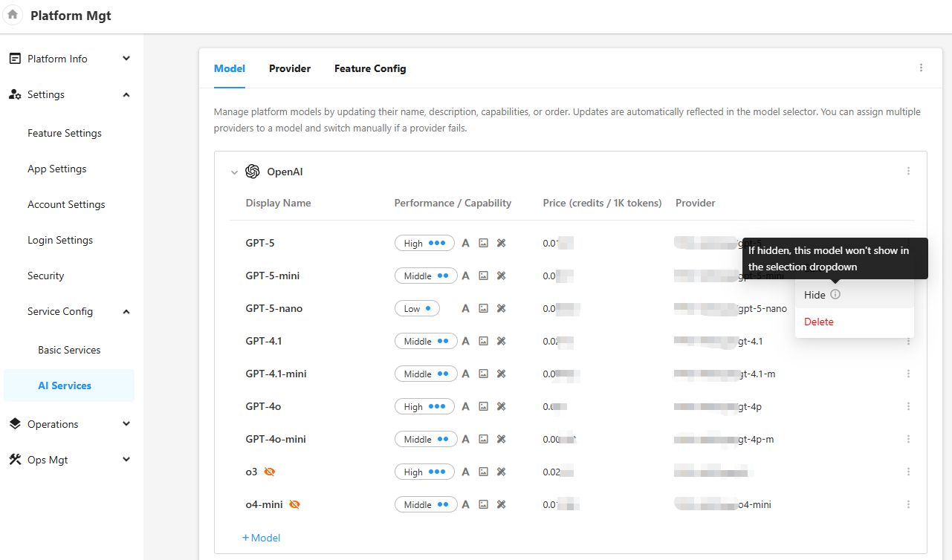The width and height of the screenshot is (952, 560).
Task: Click the tools capability icon in GPT-4.1 row
Action: 501,341
